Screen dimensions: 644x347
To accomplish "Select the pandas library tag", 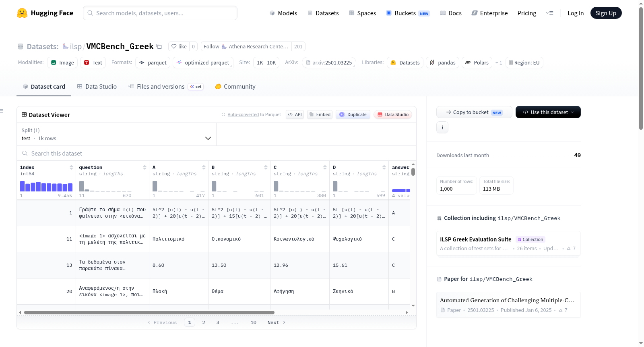I will pos(442,62).
